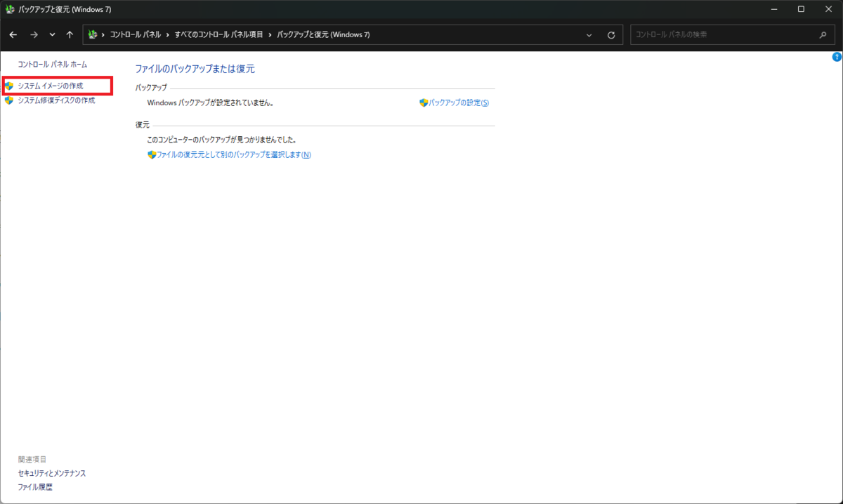
Task: Select バックアップと復元 (Windows 7) in the breadcrumb
Action: coord(323,34)
